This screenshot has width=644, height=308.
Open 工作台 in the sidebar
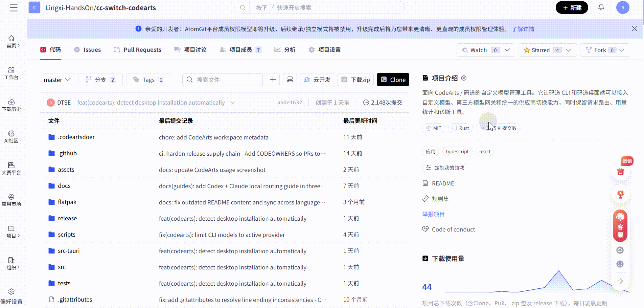coord(11,73)
